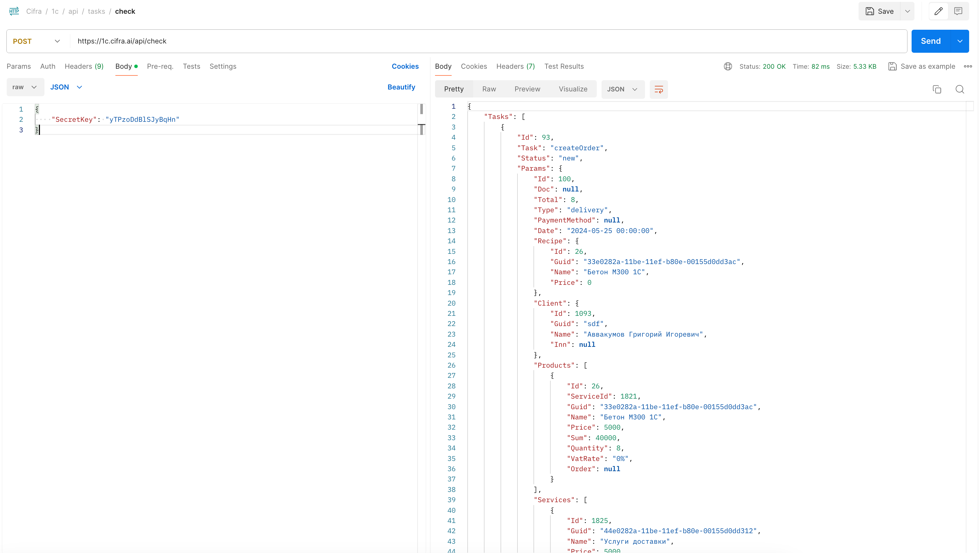This screenshot has height=553, width=980.
Task: Open the comments icon
Action: coord(958,12)
